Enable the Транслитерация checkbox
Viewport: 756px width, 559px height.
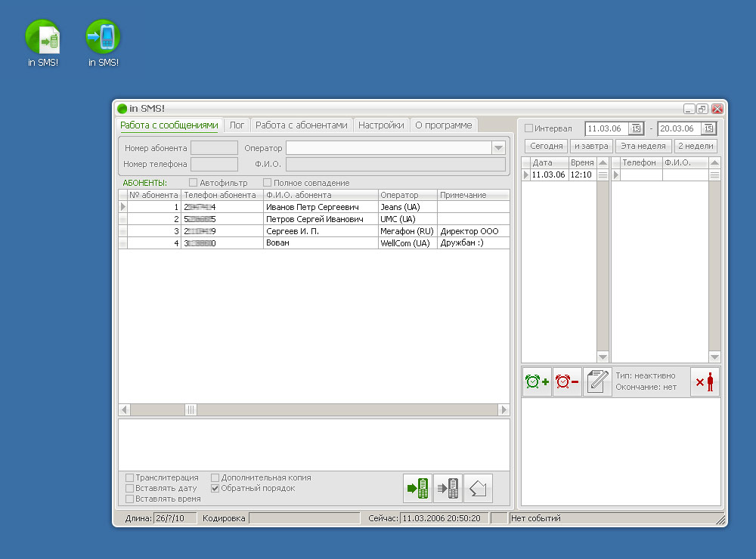[130, 478]
